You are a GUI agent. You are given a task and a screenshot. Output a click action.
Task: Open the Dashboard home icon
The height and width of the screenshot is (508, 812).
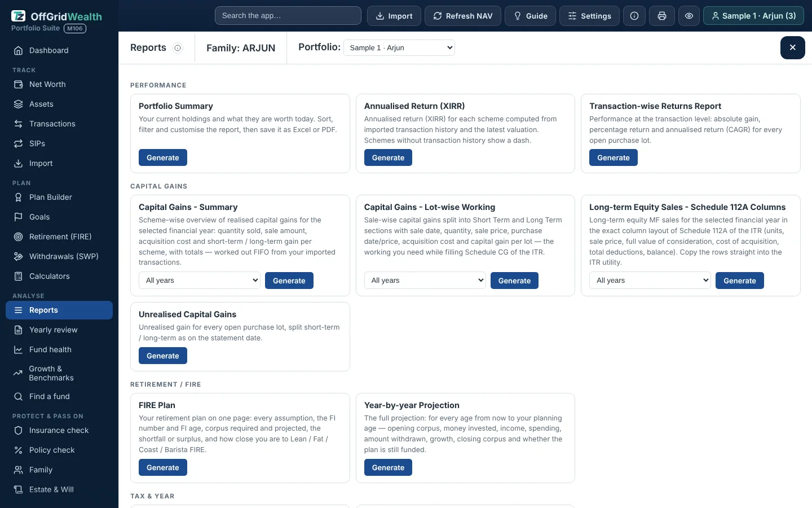click(19, 50)
